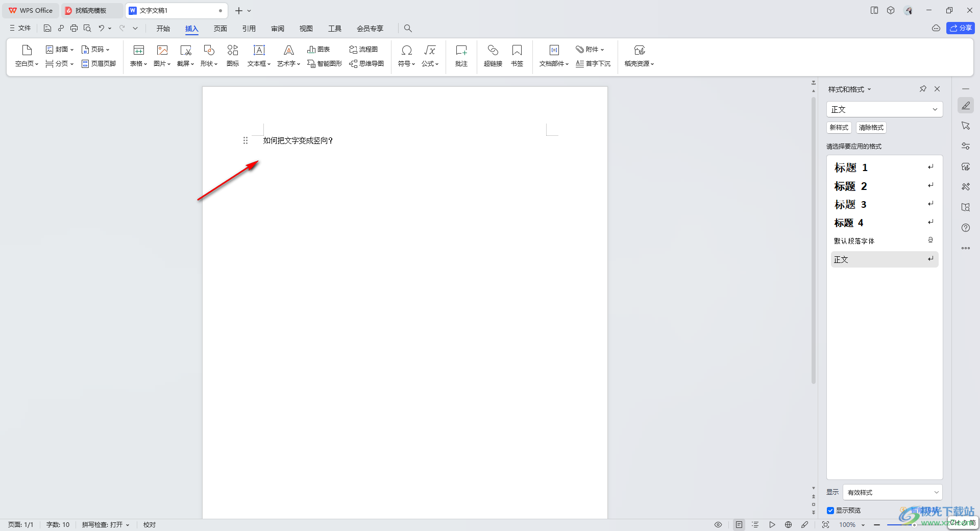Click the 清除格式 button
The width and height of the screenshot is (980, 531).
pyautogui.click(x=871, y=128)
